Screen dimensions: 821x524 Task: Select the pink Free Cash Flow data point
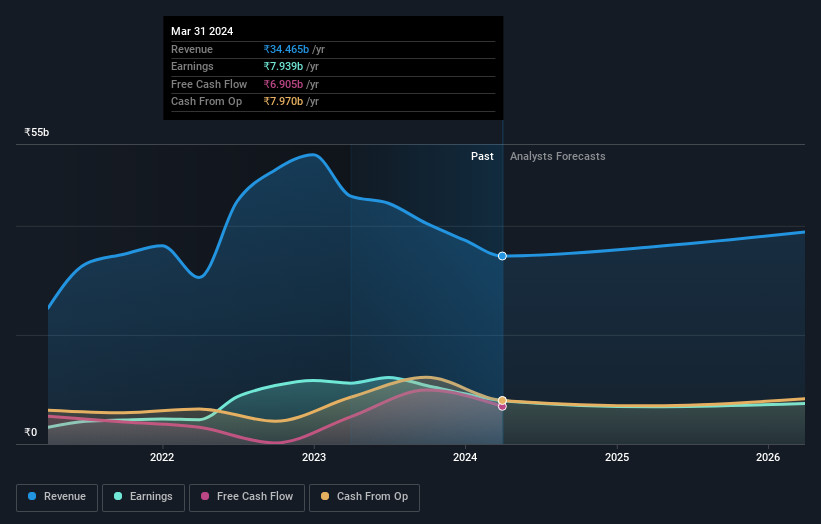(502, 407)
